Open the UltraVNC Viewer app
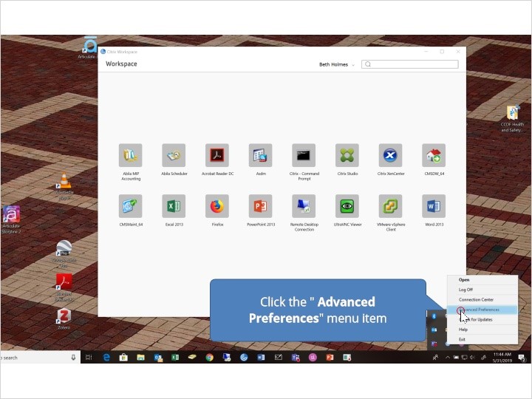532x399 pixels. tap(347, 206)
